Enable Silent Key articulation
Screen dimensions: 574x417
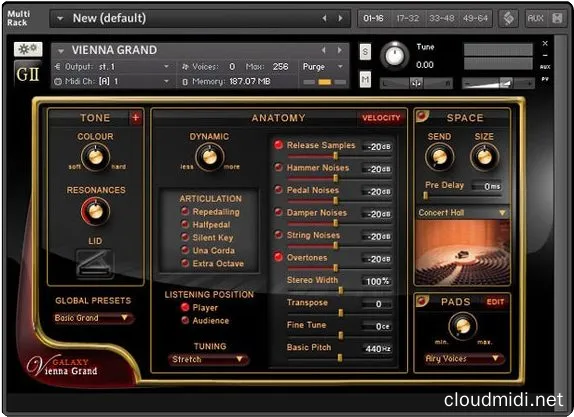click(x=185, y=237)
